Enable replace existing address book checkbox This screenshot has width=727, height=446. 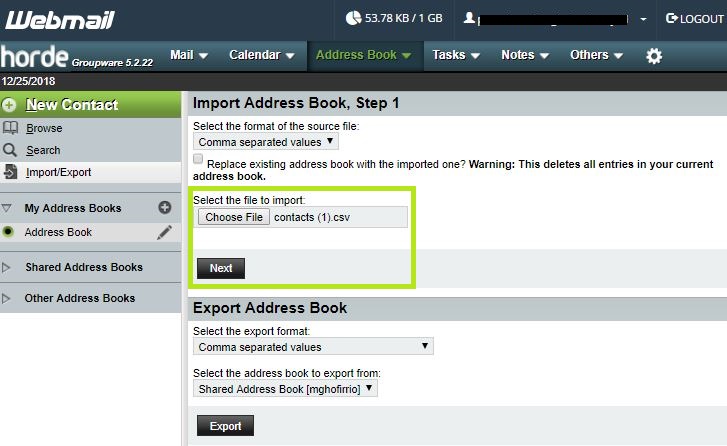198,160
